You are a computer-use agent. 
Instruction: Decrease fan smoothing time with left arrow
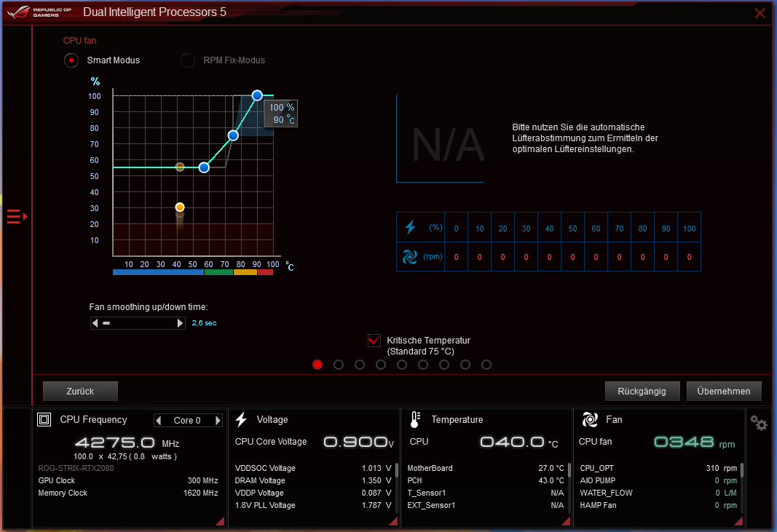(x=95, y=323)
